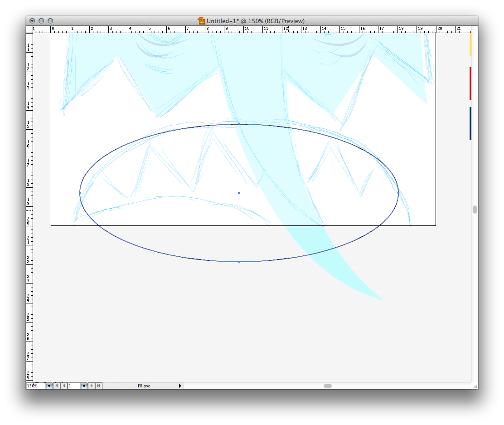Close the Untitled-1 document window
504x425 pixels.
tap(32, 21)
